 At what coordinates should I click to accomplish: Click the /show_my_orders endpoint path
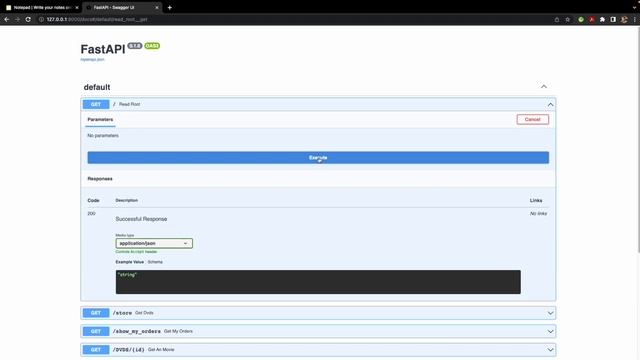[136, 331]
